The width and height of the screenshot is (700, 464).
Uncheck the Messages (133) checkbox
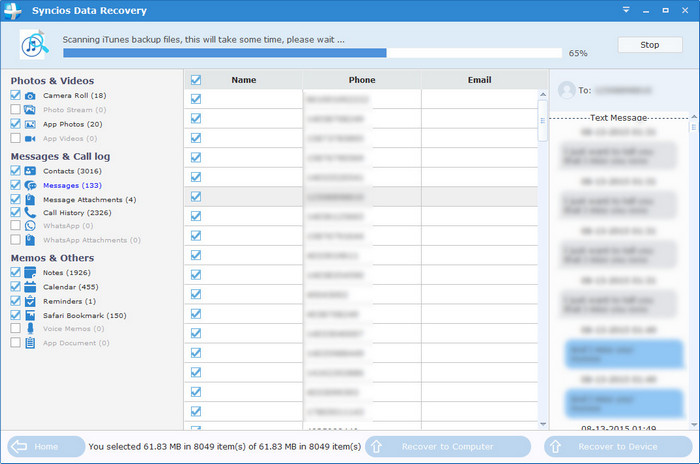click(15, 185)
